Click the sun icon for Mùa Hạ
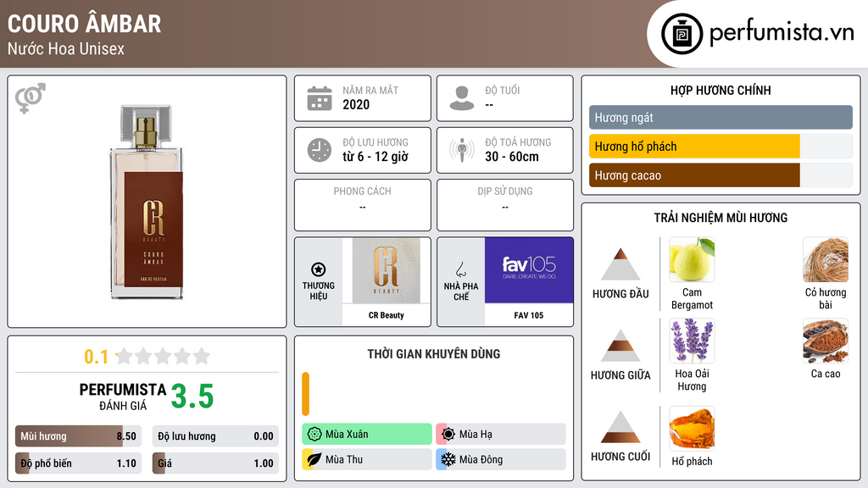868x488 pixels. [448, 434]
